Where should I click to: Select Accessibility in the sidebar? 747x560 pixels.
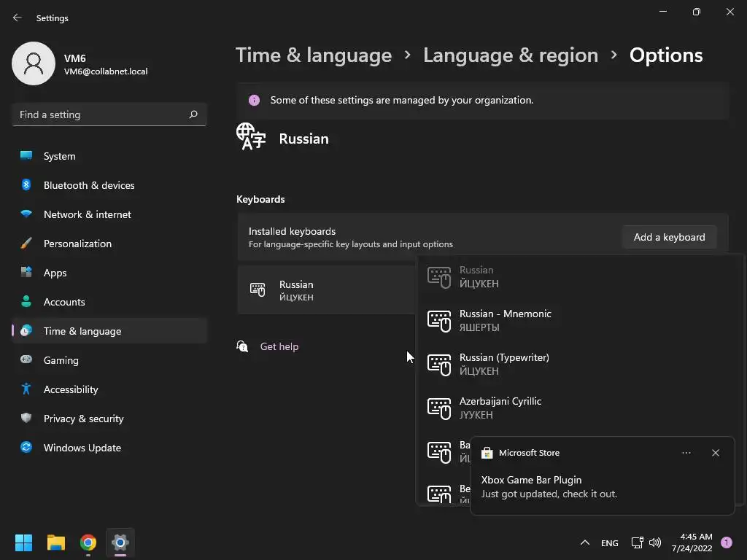pyautogui.click(x=71, y=389)
